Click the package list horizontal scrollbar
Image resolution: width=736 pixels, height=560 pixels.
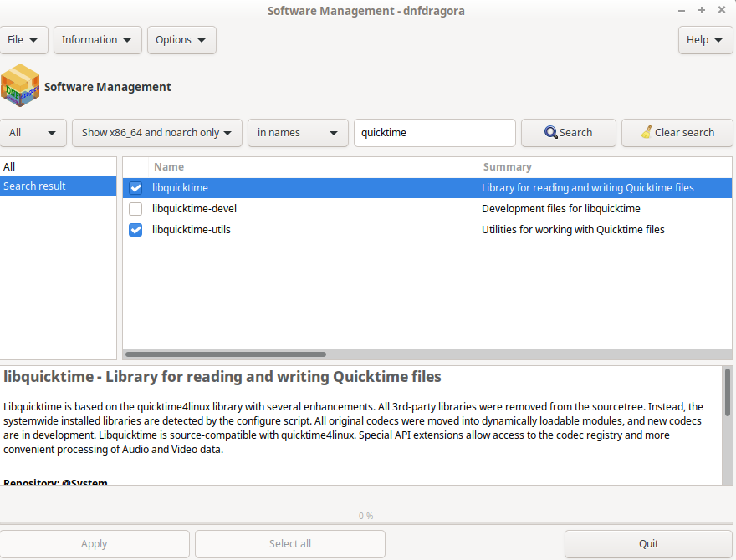[x=226, y=354]
